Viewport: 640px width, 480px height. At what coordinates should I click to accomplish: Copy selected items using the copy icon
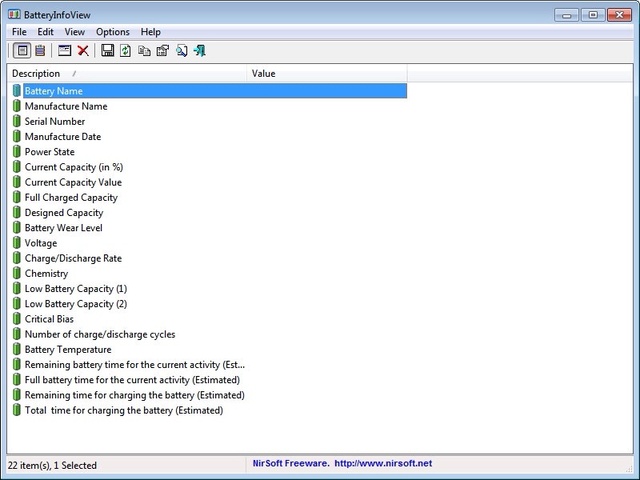pyautogui.click(x=144, y=51)
